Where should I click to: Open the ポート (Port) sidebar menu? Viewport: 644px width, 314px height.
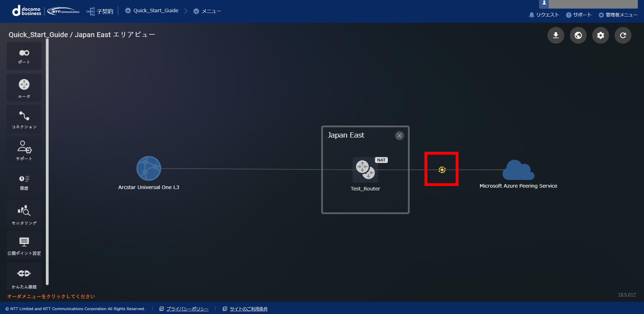pyautogui.click(x=24, y=56)
